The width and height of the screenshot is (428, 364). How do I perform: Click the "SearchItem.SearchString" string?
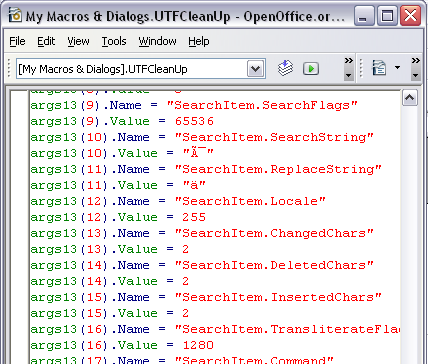coord(274,137)
